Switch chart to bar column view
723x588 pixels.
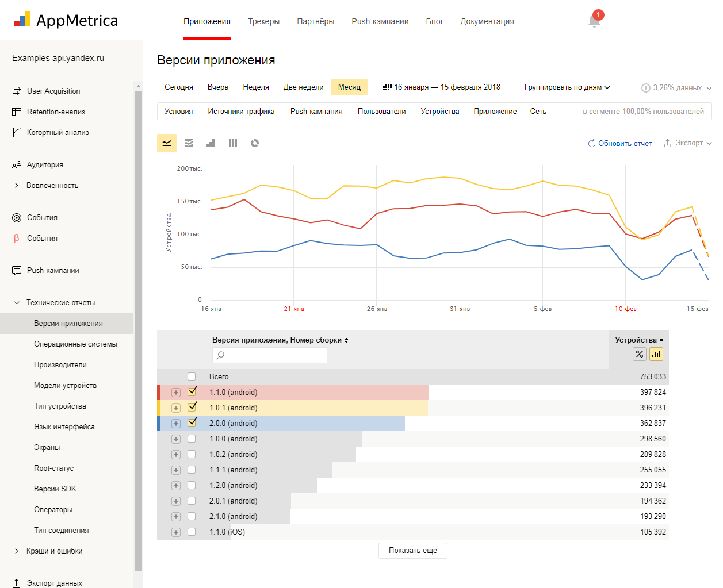[x=211, y=143]
